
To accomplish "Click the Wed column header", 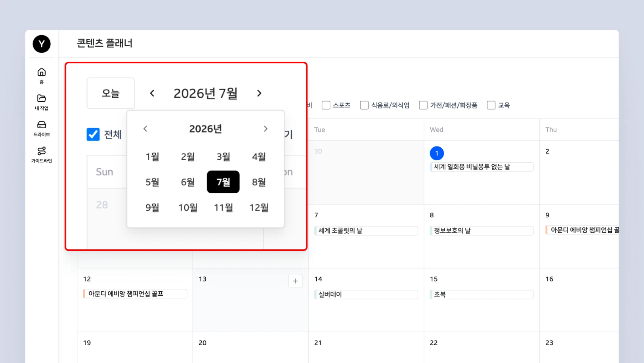I will [436, 130].
